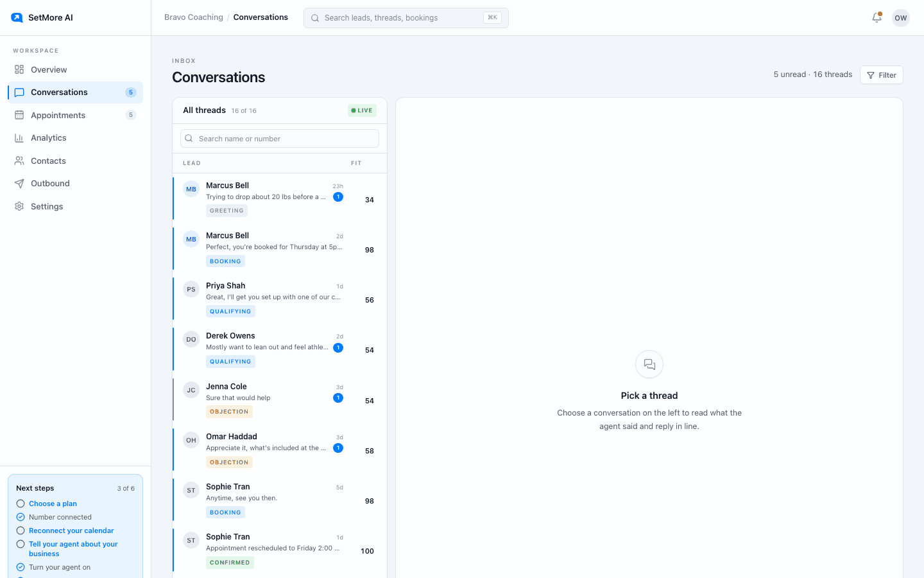Click the JC avatar for Jenna Cole
Viewport: 924px width, 578px height.
coord(191,390)
